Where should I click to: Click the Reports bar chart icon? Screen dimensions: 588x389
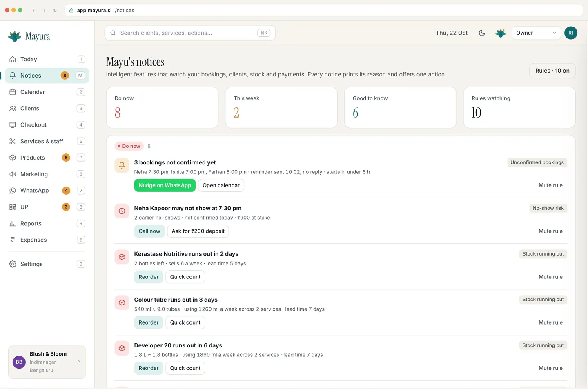[x=13, y=224]
